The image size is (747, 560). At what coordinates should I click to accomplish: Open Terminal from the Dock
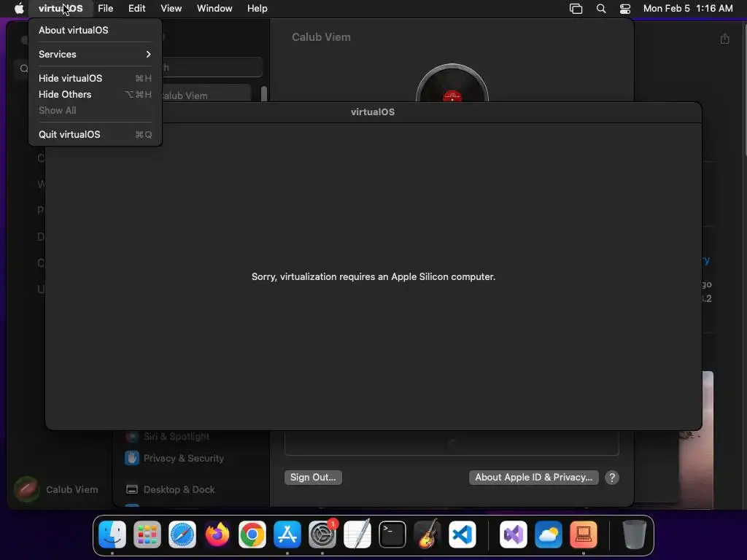pos(392,534)
